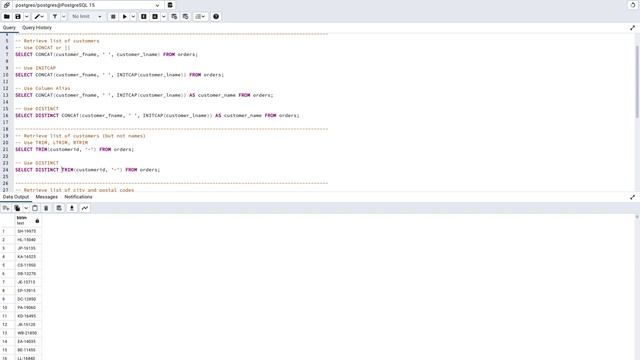Image resolution: width=640 pixels, height=360 pixels.
Task: Click the Save data changes icon
Action: [59, 208]
